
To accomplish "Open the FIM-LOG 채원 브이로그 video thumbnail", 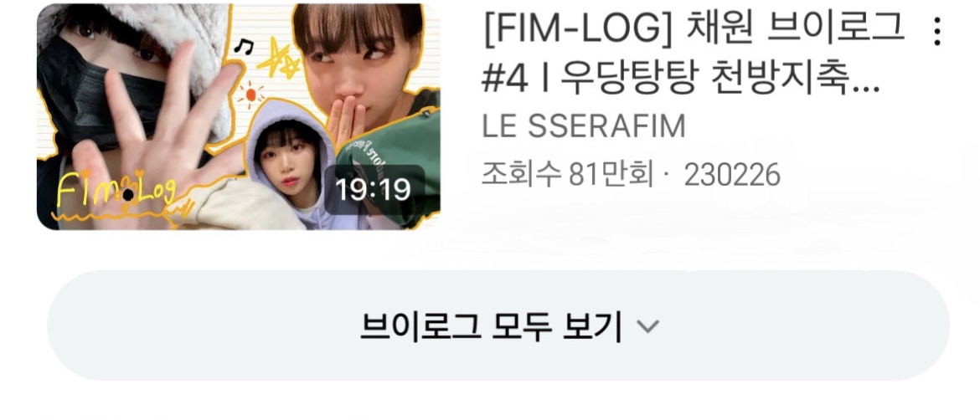I will coord(238,116).
